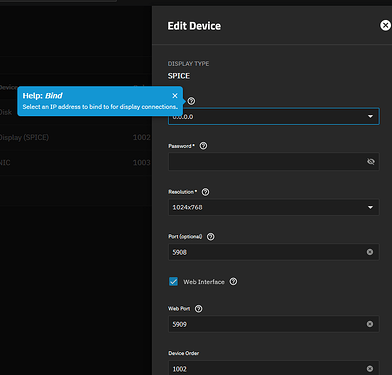Open the Web Port help icon
Image resolution: width=392 pixels, height=375 pixels.
[x=198, y=309]
